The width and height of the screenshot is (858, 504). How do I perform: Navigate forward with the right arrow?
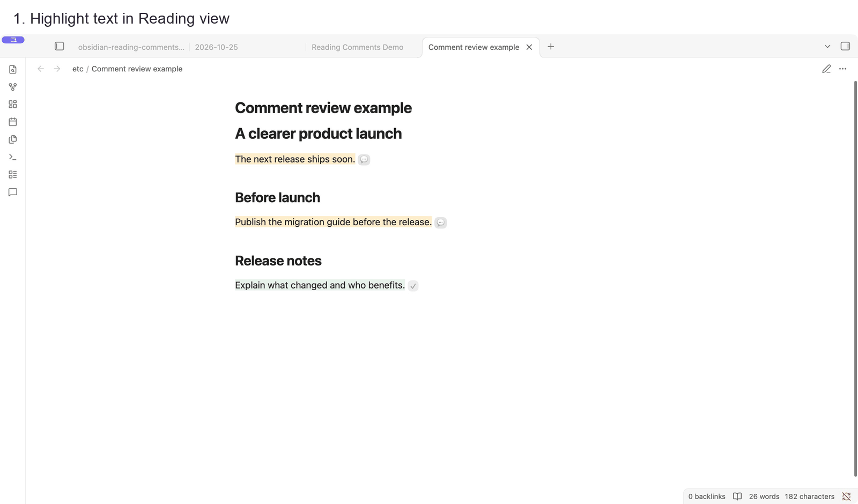click(x=57, y=69)
